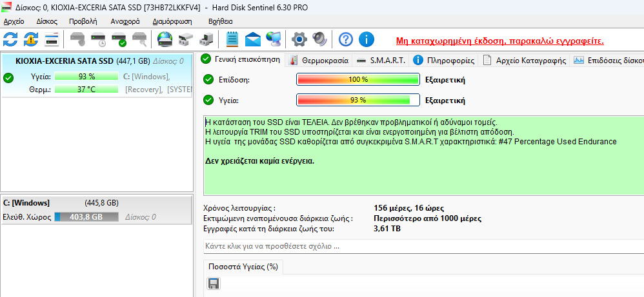Viewport: 644px width, 297px height.
Task: Switch to the Θερμοκρασία tab
Action: (x=319, y=61)
